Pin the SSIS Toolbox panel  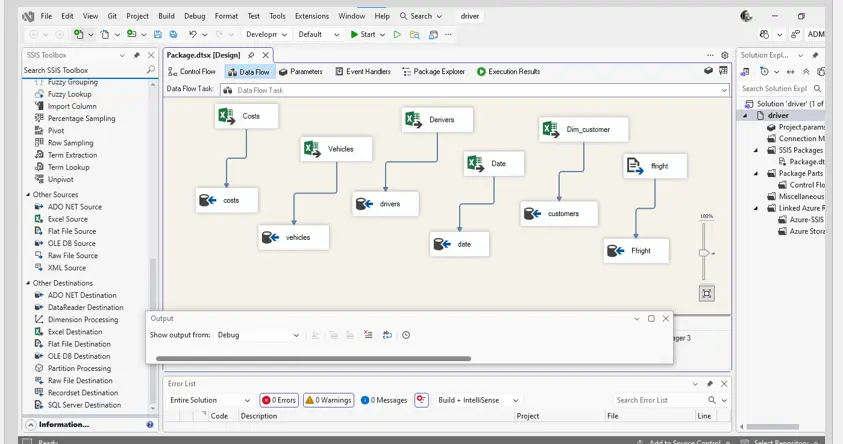coord(137,55)
